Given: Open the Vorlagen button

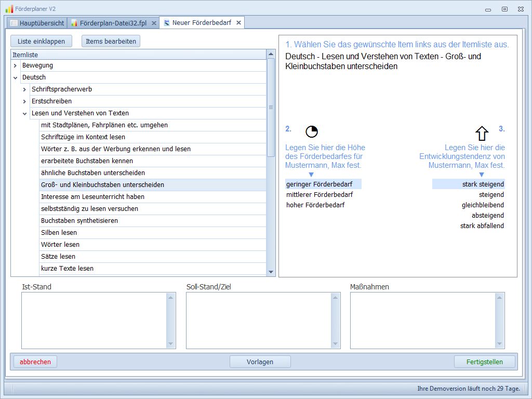Looking at the screenshot, I should click(260, 362).
